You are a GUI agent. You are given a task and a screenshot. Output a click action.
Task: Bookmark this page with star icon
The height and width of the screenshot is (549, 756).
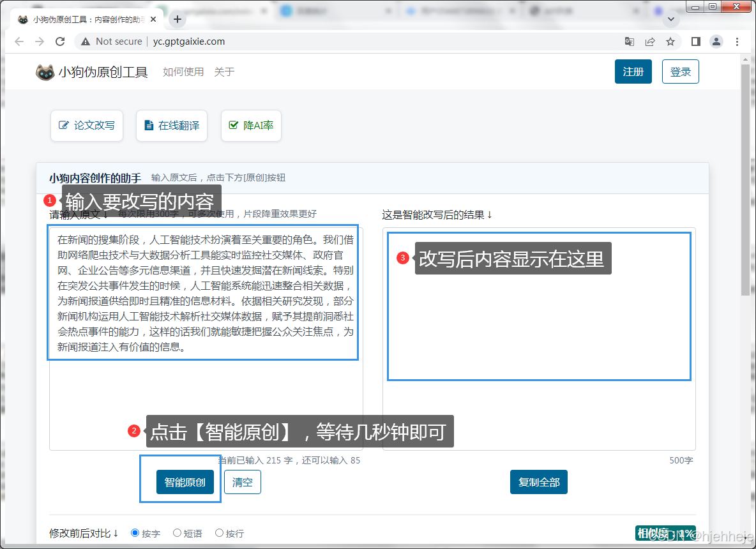(670, 41)
